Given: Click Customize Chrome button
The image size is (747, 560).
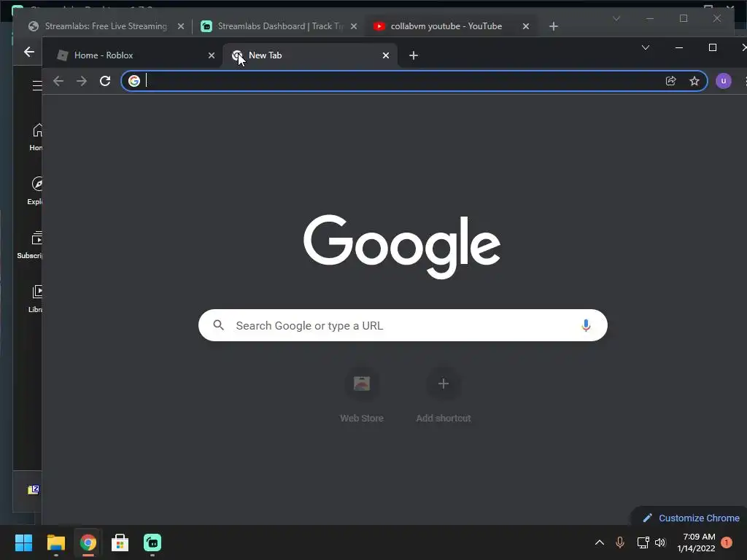Looking at the screenshot, I should (692, 518).
